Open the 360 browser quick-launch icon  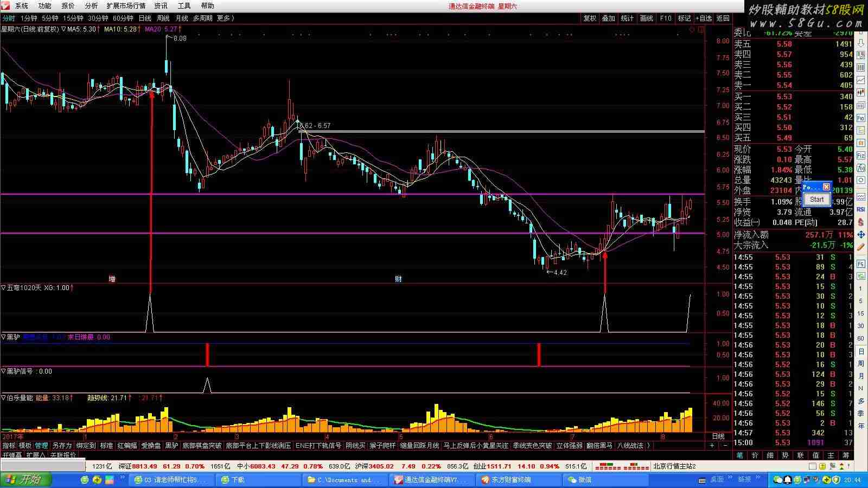(x=84, y=480)
